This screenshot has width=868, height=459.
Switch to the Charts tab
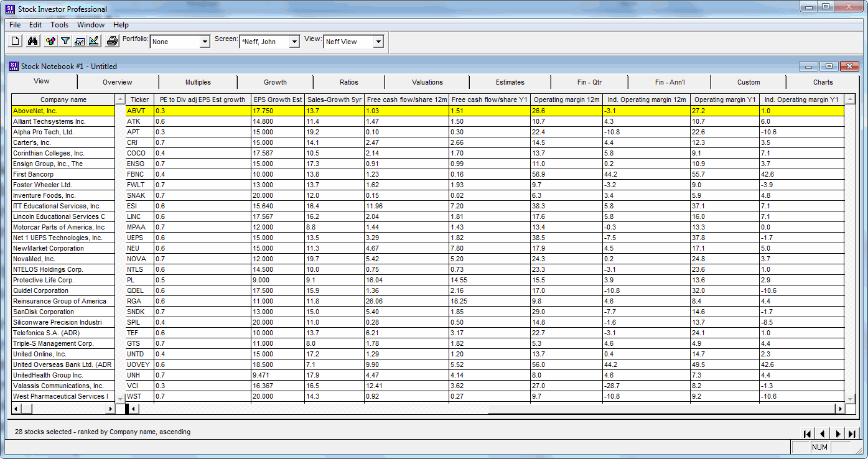point(823,82)
